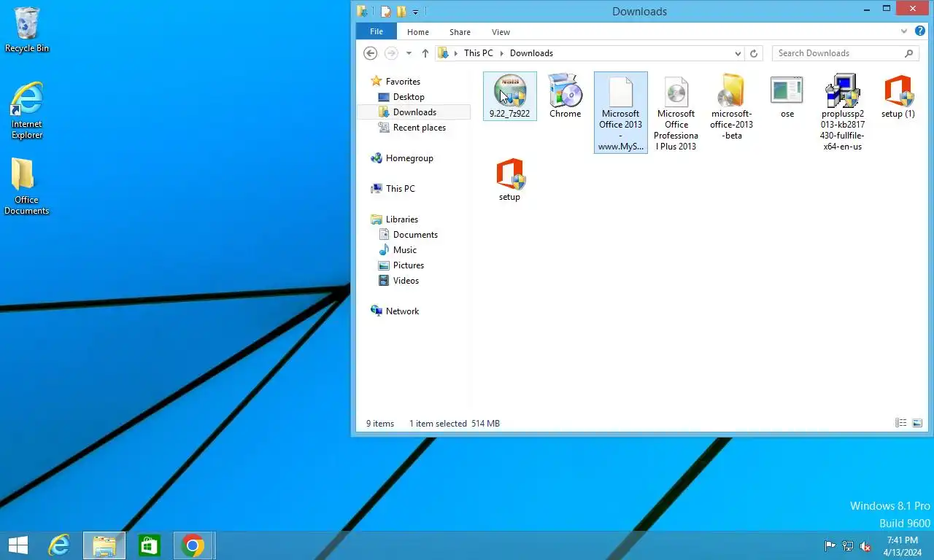This screenshot has width=934, height=560.
Task: Select Network in the navigation pane
Action: [402, 311]
